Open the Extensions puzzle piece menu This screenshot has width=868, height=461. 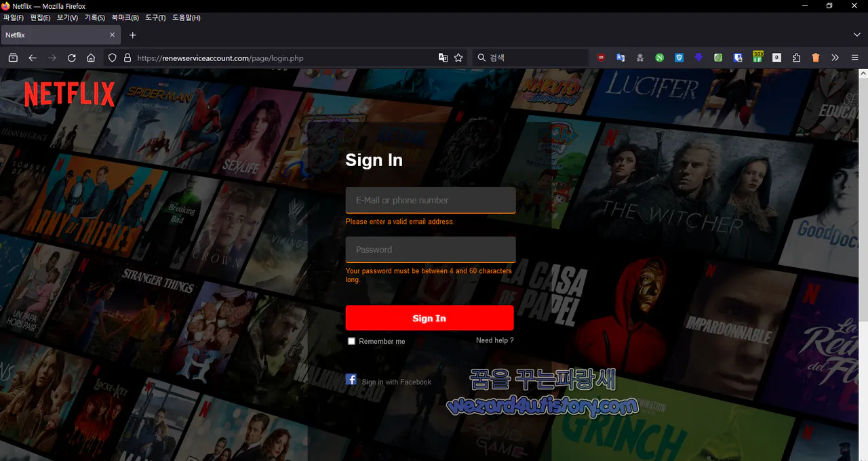click(x=797, y=58)
